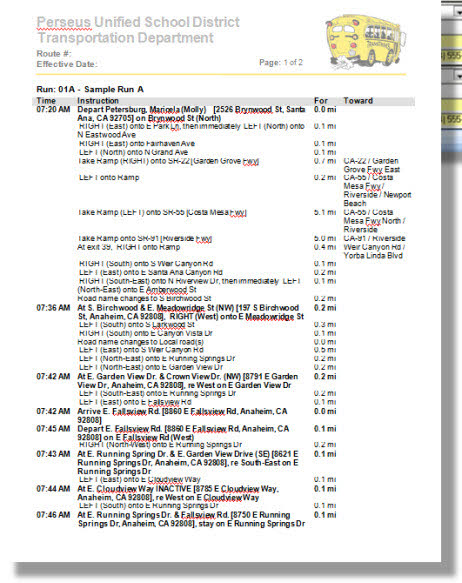Select the 07:46 AM time entry

53,515
